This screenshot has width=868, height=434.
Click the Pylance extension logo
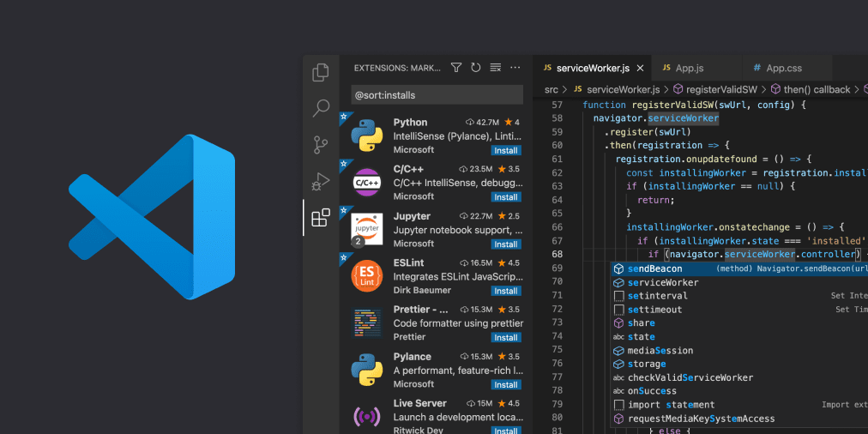pos(366,370)
